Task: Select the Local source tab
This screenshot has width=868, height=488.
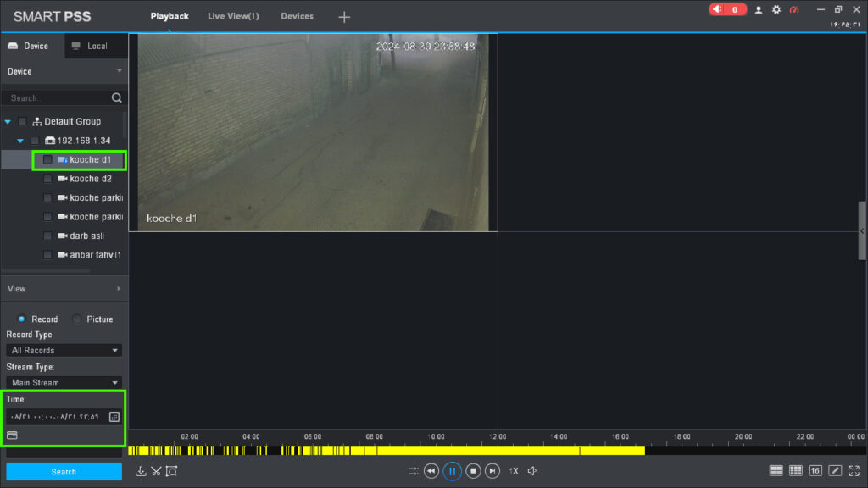Action: 97,46
